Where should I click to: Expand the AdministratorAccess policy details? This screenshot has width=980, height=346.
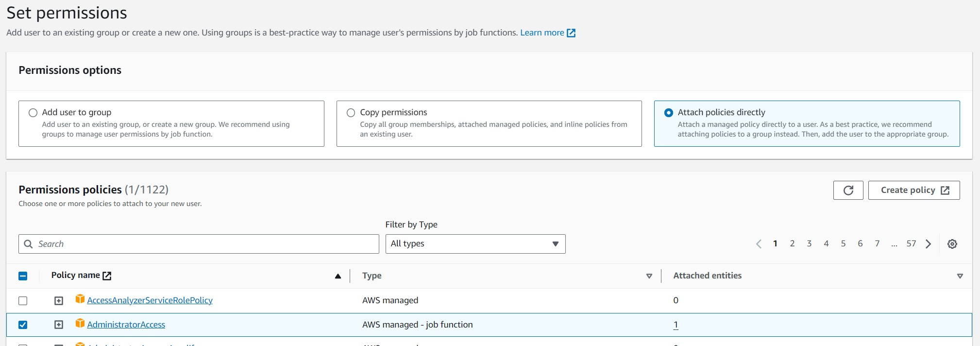point(59,325)
